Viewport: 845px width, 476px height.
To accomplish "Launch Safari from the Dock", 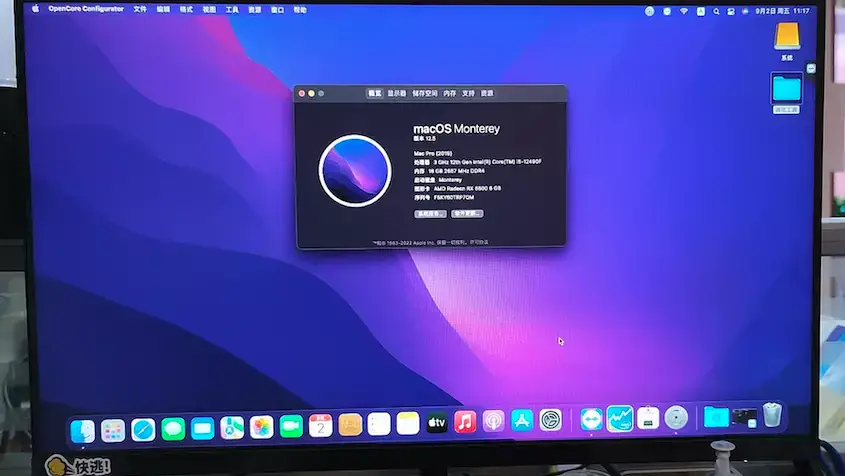I will click(143, 430).
